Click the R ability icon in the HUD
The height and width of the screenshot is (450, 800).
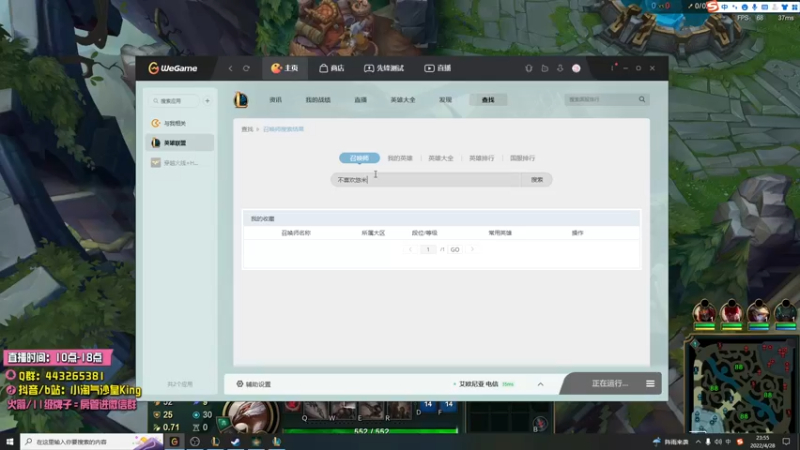coord(398,410)
